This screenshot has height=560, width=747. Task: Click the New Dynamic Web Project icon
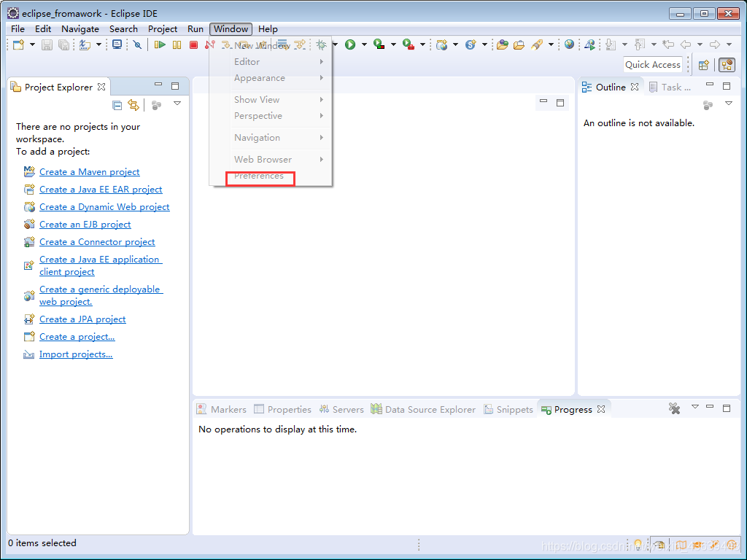coord(441,44)
